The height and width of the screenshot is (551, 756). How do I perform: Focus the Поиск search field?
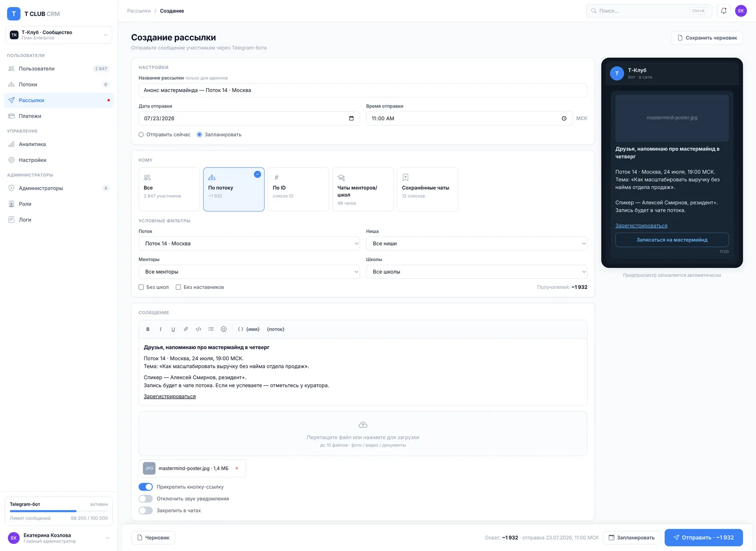click(x=649, y=11)
